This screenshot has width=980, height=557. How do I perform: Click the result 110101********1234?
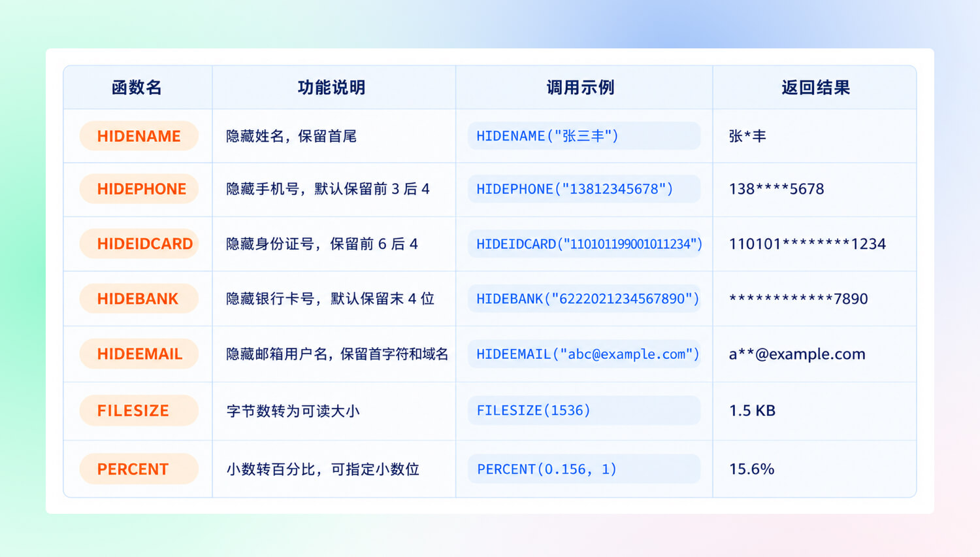click(x=808, y=244)
